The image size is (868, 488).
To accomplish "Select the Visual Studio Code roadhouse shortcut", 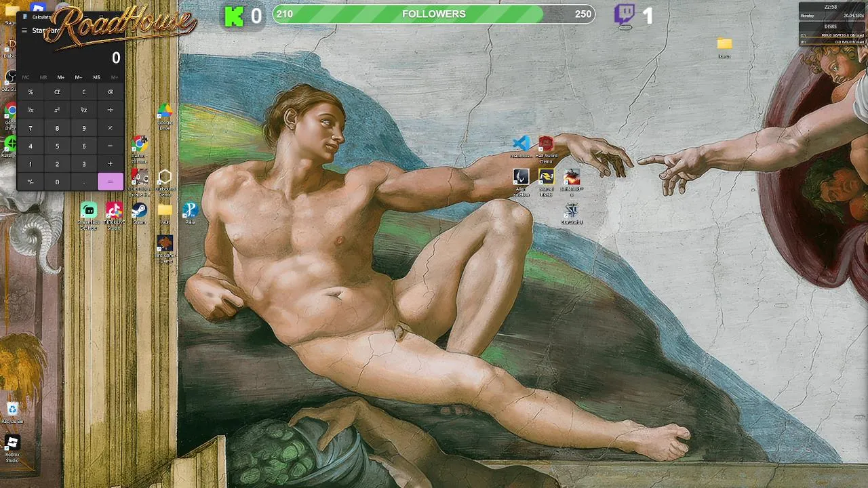I will click(x=521, y=146).
